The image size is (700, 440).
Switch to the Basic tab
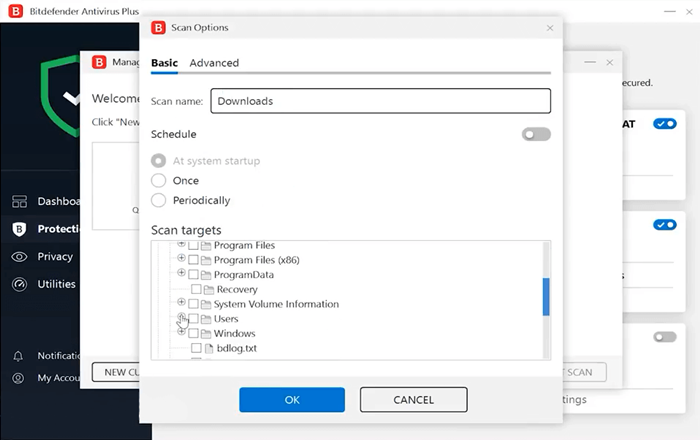click(164, 63)
